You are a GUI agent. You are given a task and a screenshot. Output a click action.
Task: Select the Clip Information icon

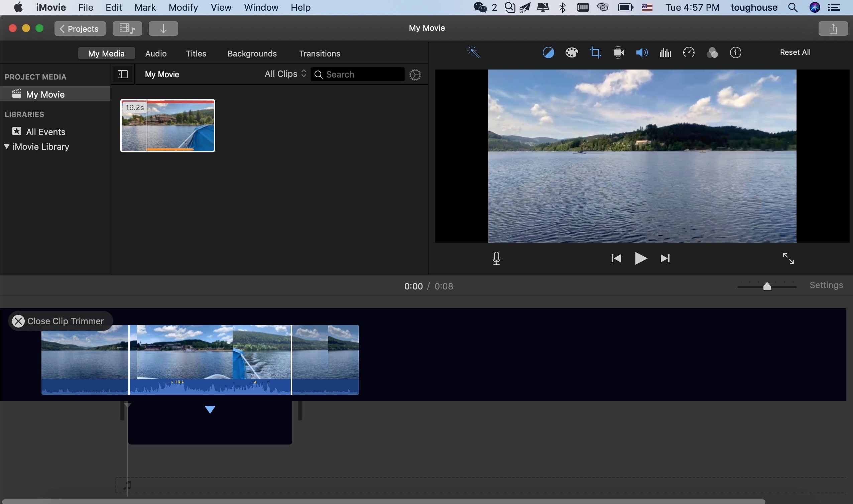[x=735, y=53]
